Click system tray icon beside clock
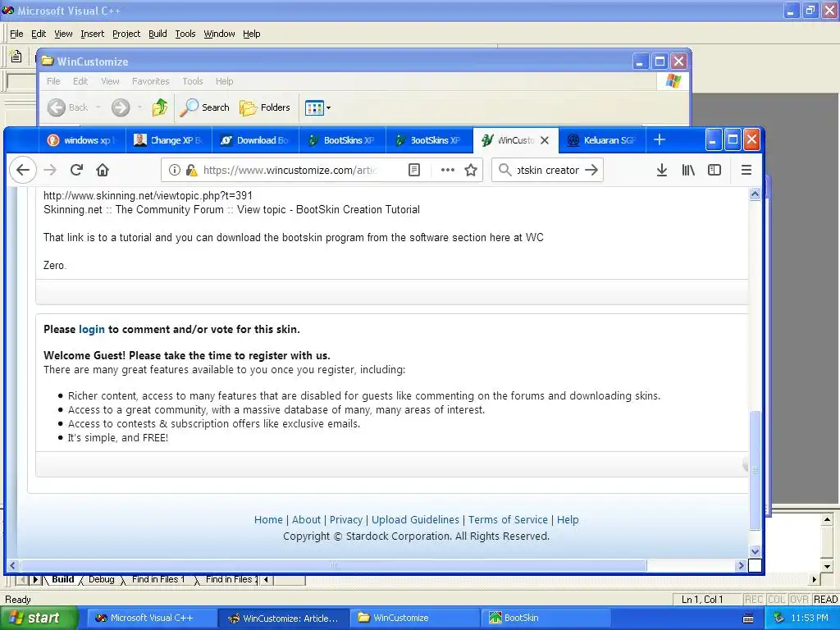840x630 pixels. click(779, 619)
